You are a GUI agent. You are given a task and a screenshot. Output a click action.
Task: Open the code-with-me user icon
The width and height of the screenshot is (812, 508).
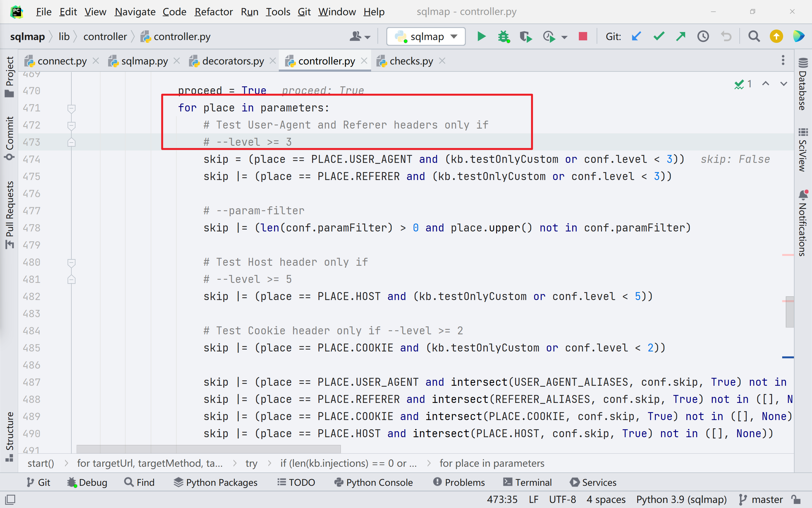pos(360,36)
